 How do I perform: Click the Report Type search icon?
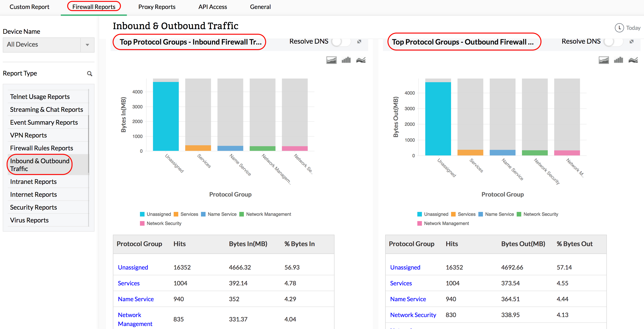(x=89, y=73)
